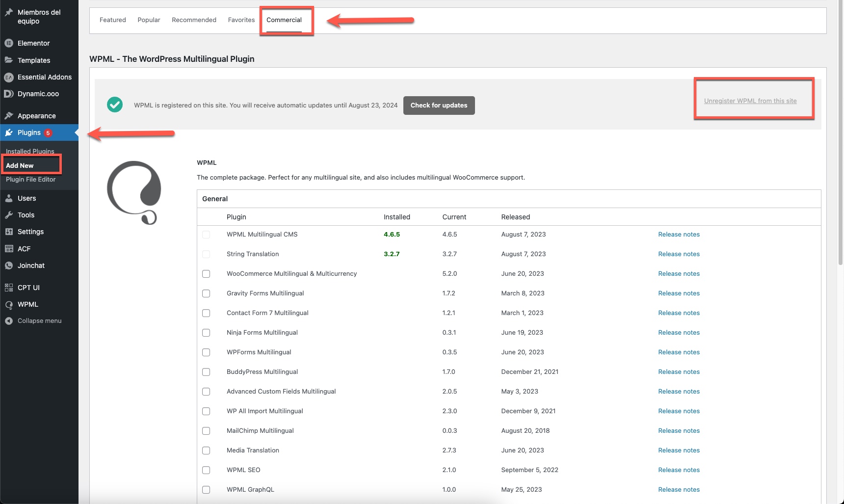Click the Miembros del equipo pin icon
Screen dimensions: 844x504
(8, 12)
